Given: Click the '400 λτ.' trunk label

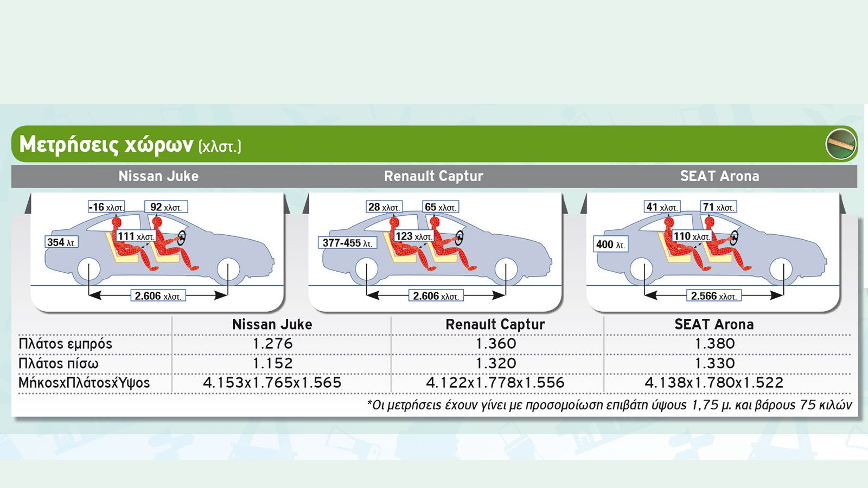Looking at the screenshot, I should [x=611, y=245].
